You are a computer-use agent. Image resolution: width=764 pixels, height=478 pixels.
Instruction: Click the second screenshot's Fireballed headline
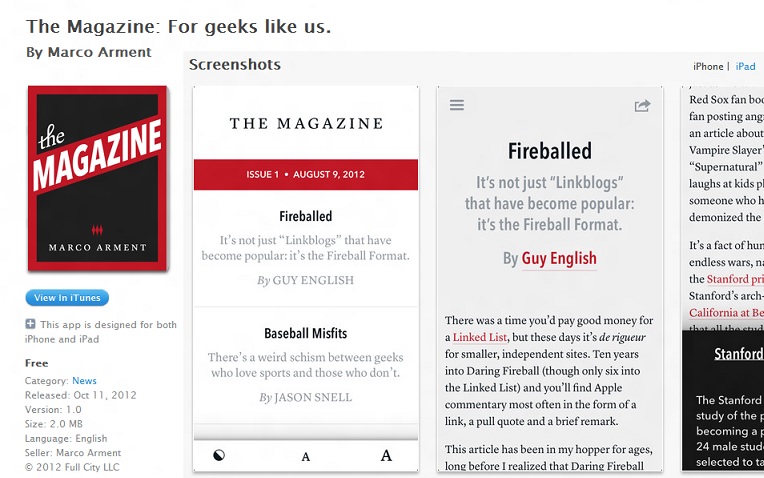(549, 151)
